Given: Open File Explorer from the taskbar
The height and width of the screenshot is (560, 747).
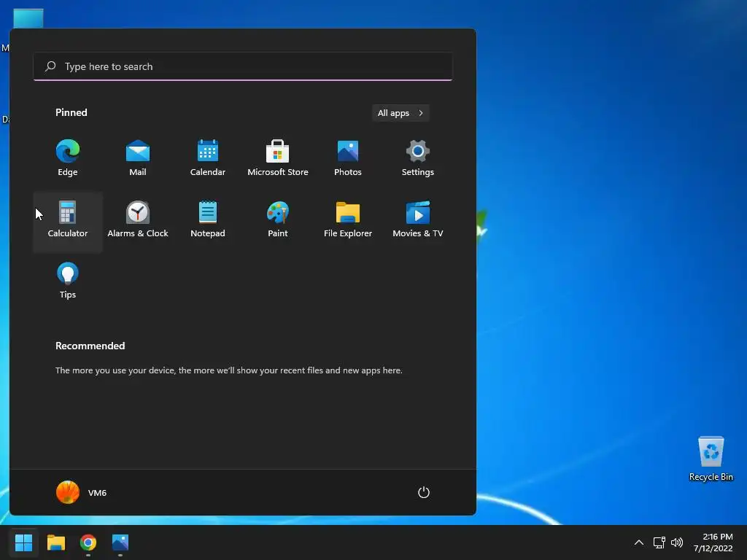Looking at the screenshot, I should click(x=55, y=542).
